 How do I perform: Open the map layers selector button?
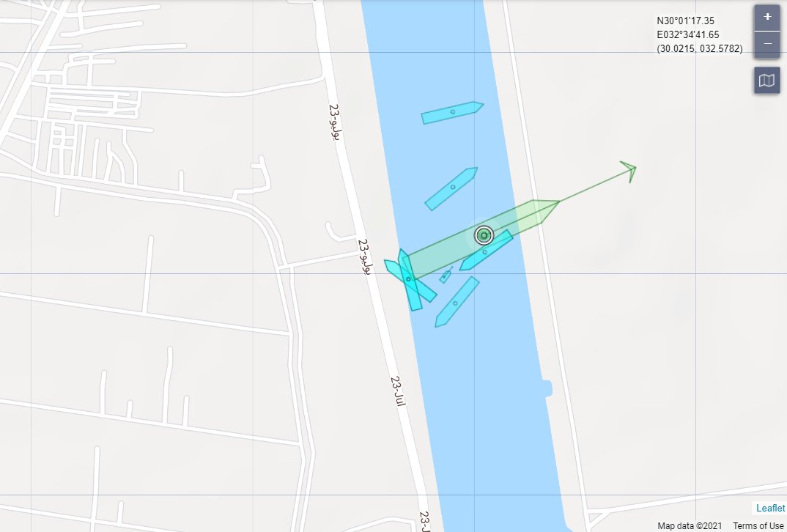(x=767, y=81)
